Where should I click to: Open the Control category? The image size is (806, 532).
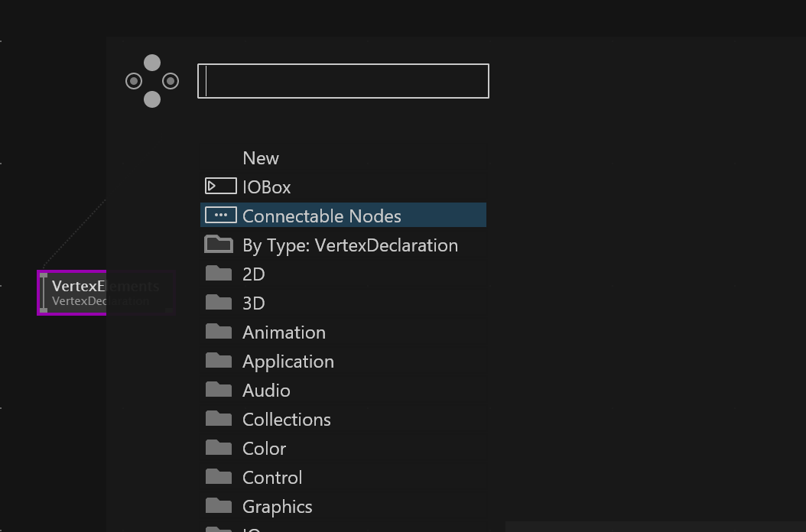coord(271,478)
